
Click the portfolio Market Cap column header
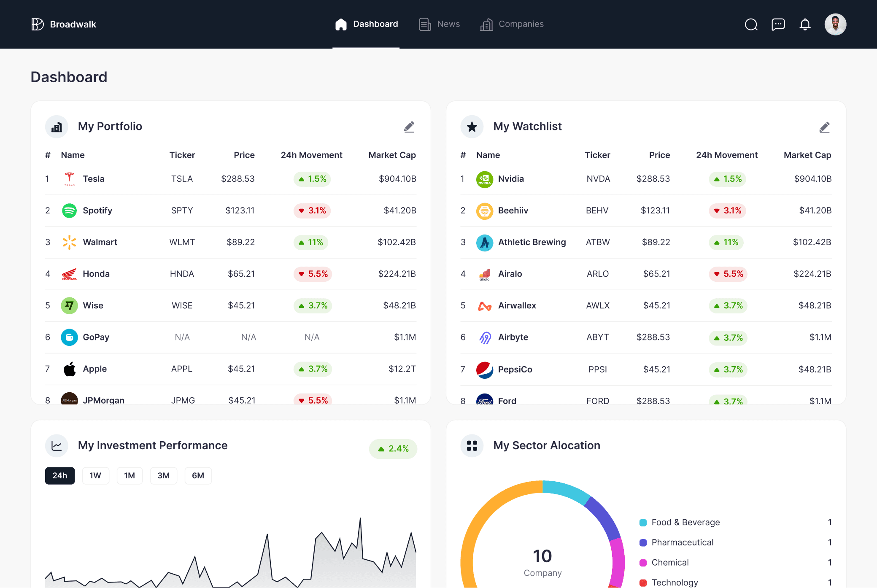pyautogui.click(x=392, y=155)
